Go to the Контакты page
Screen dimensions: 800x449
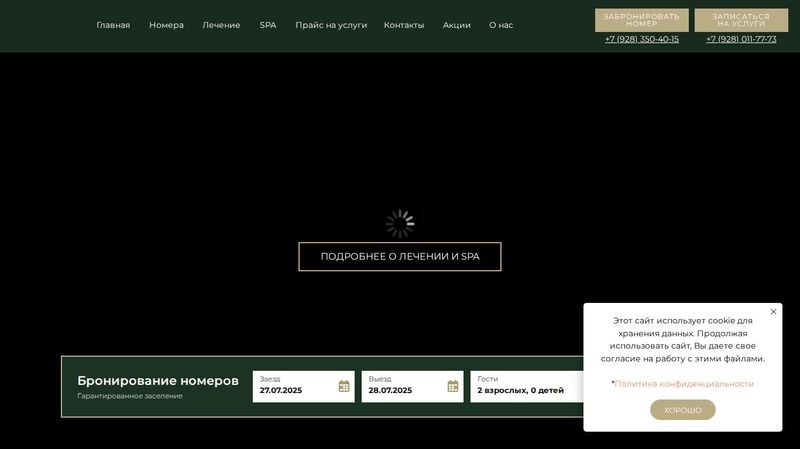tap(404, 25)
